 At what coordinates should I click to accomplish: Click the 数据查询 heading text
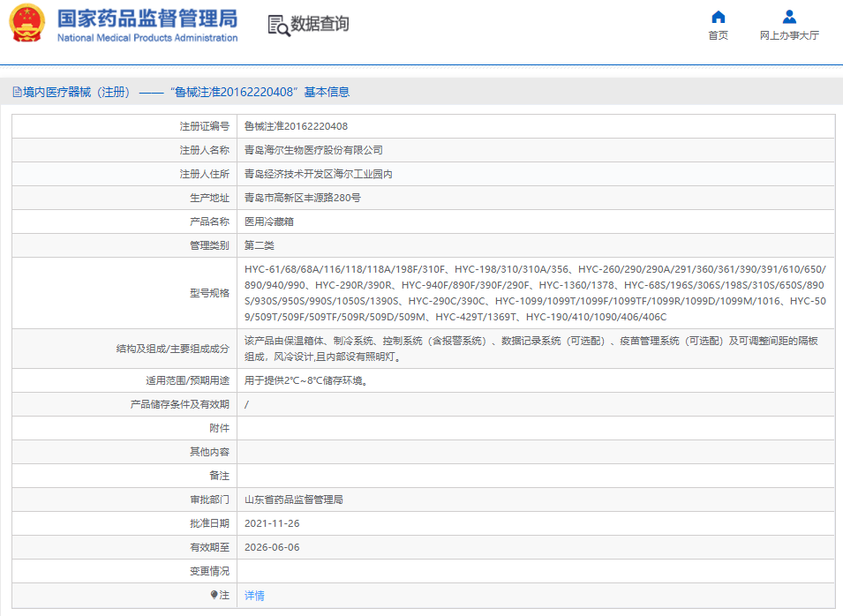pos(320,24)
